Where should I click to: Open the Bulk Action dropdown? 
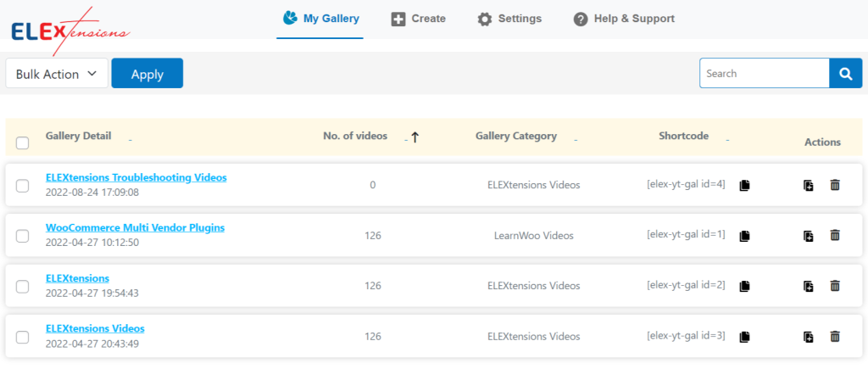click(x=57, y=74)
